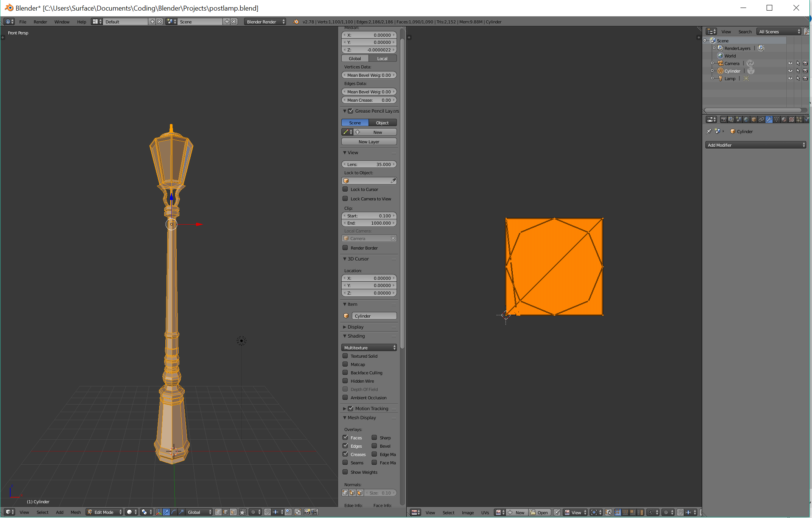Open the Modifiers wrench properties icon
Image resolution: width=812 pixels, height=518 pixels.
pyautogui.click(x=769, y=119)
